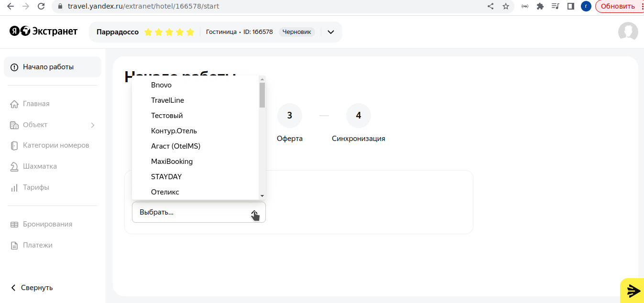The width and height of the screenshot is (644, 303).
Task: Click the Черновик status badge
Action: [297, 32]
